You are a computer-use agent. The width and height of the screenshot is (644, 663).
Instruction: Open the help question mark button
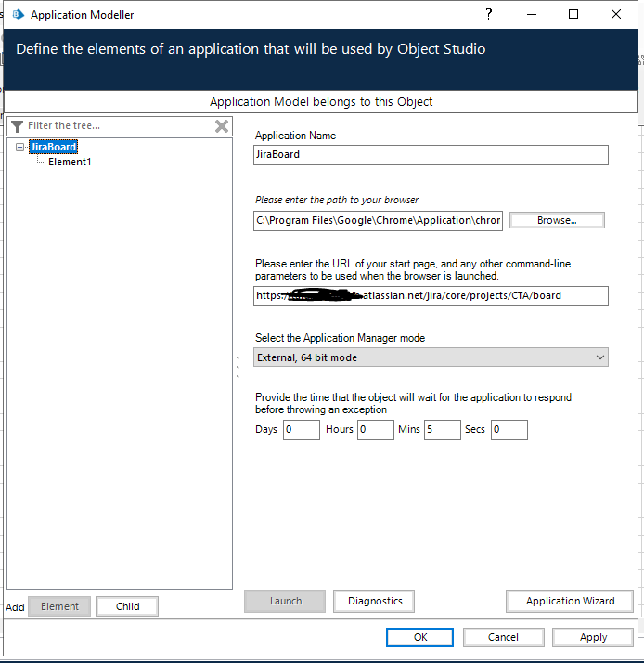click(x=489, y=14)
